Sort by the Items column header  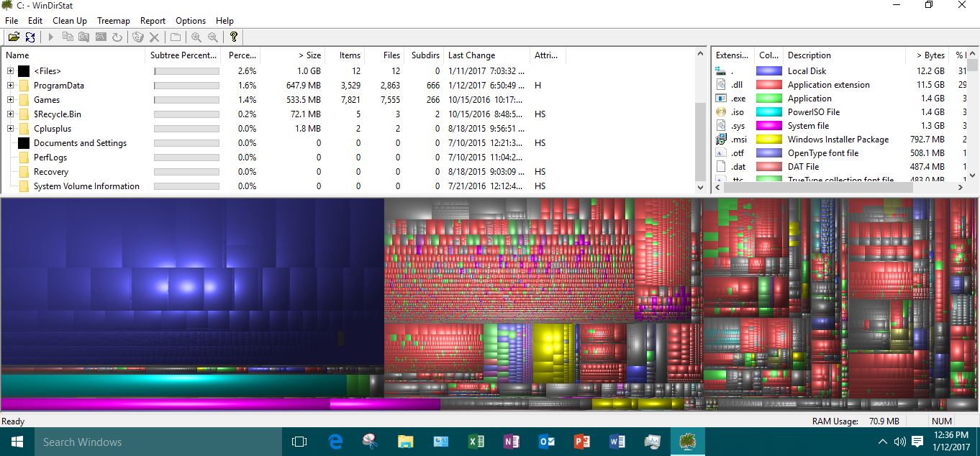pos(345,55)
